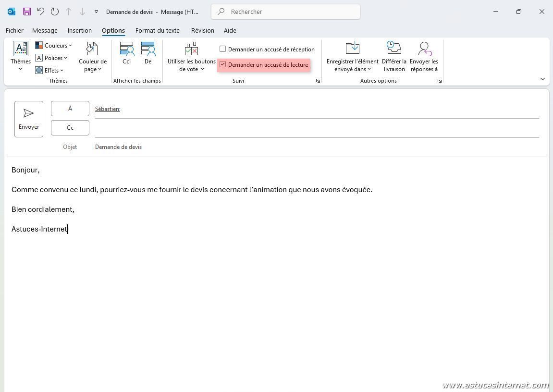Click the À recipients button
Image resolution: width=553 pixels, height=392 pixels.
click(x=70, y=109)
